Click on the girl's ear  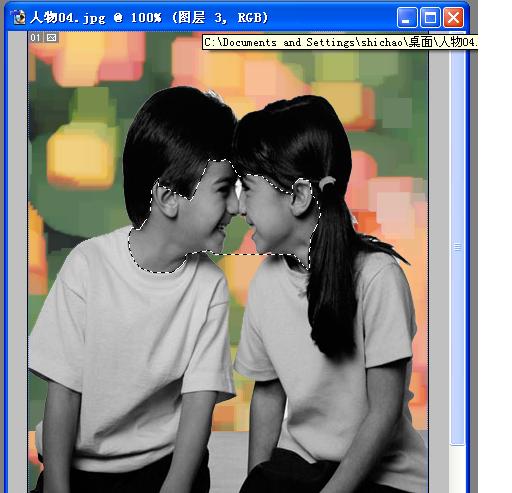coord(302,198)
